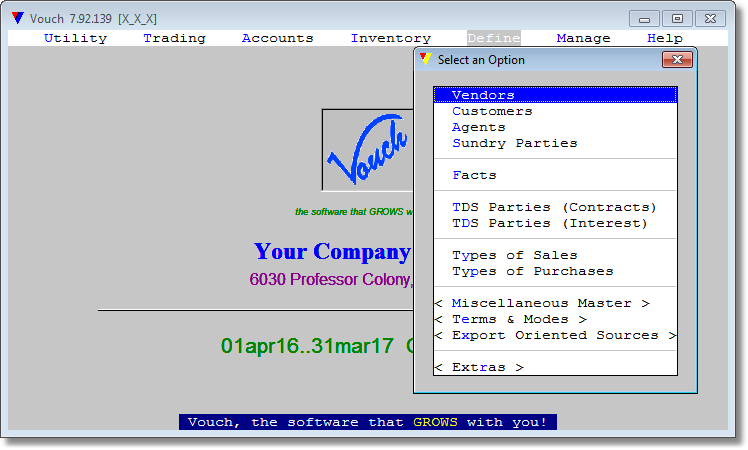Choose Types of Sales
The width and height of the screenshot is (748, 450).
tap(555, 255)
